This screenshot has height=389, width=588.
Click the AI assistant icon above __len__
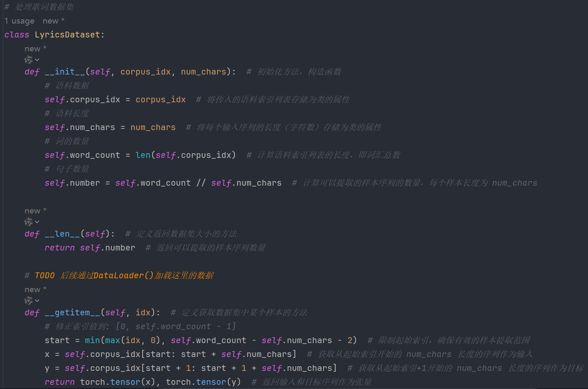pos(29,222)
